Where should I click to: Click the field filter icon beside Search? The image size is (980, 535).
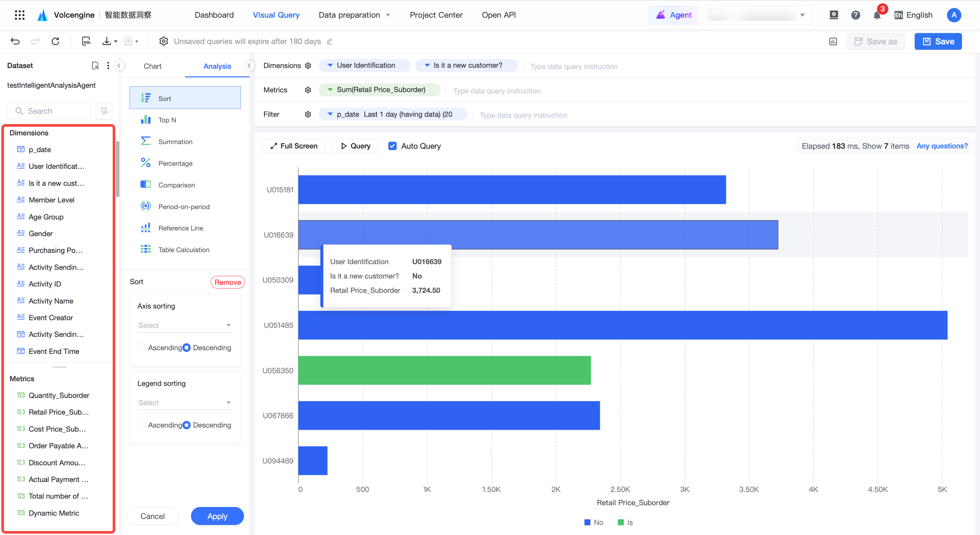(104, 111)
